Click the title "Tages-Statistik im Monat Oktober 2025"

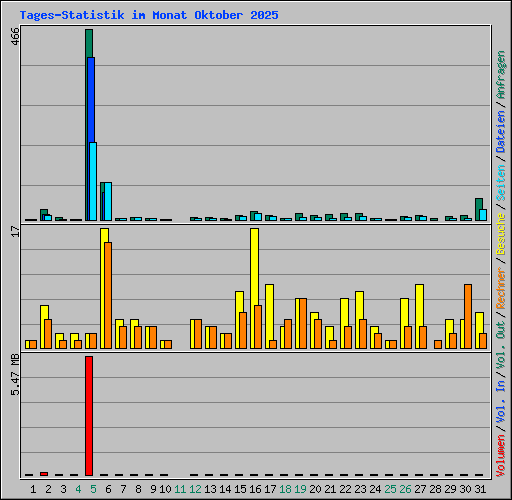click(x=149, y=15)
